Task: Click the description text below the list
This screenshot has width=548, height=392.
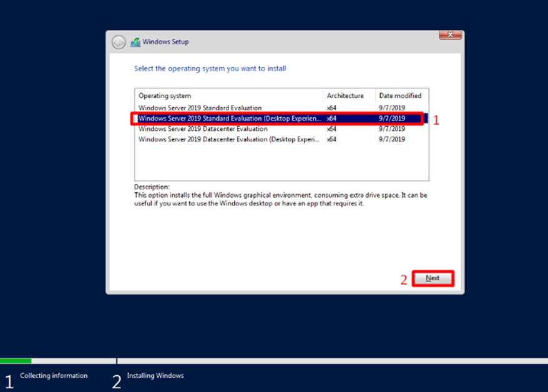Action: 280,199
